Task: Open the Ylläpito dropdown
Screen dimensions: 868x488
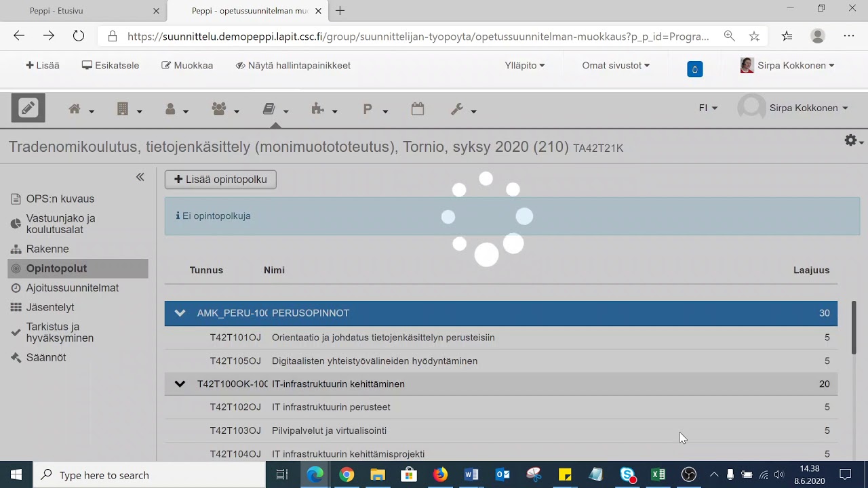Action: tap(524, 66)
